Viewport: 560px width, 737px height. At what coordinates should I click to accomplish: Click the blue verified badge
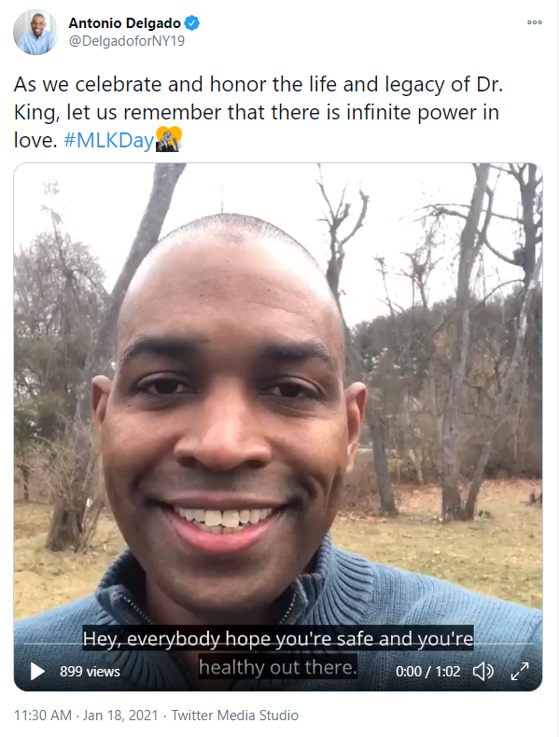(x=192, y=22)
